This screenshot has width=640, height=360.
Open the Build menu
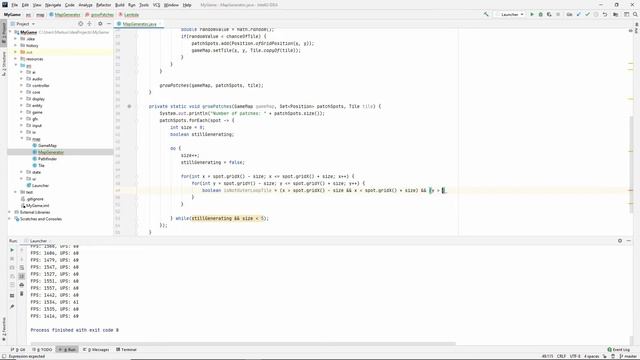click(120, 5)
